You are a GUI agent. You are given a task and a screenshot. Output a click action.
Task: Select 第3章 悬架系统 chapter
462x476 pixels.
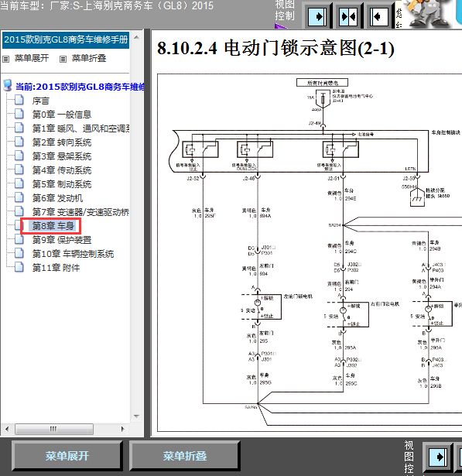pyautogui.click(x=62, y=156)
